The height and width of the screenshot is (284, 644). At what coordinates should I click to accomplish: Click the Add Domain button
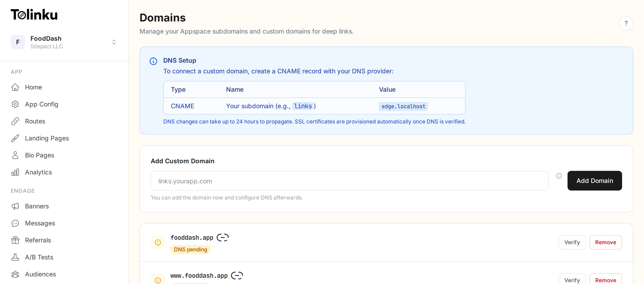[595, 180]
